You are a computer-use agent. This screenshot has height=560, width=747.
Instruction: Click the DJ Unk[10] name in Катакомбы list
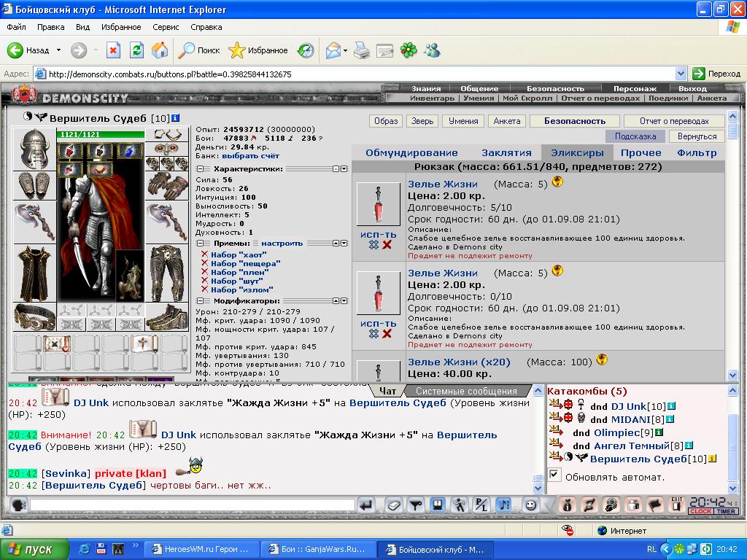(628, 406)
